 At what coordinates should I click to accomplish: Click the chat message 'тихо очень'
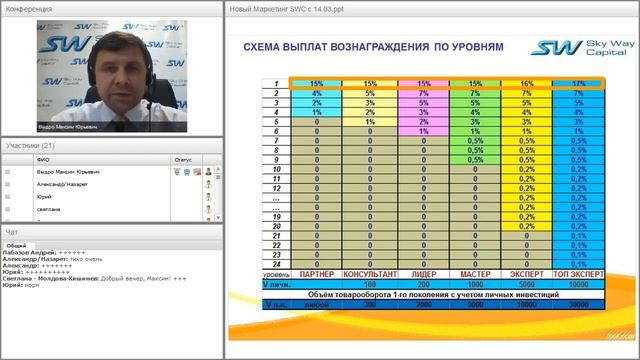point(86,259)
